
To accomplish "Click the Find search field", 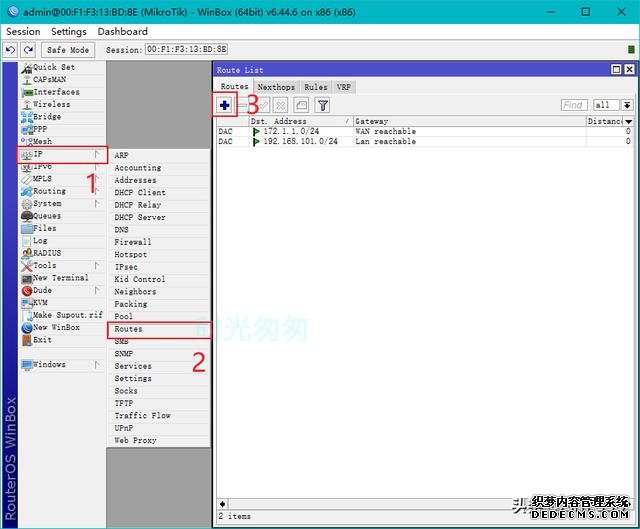I will click(x=574, y=105).
